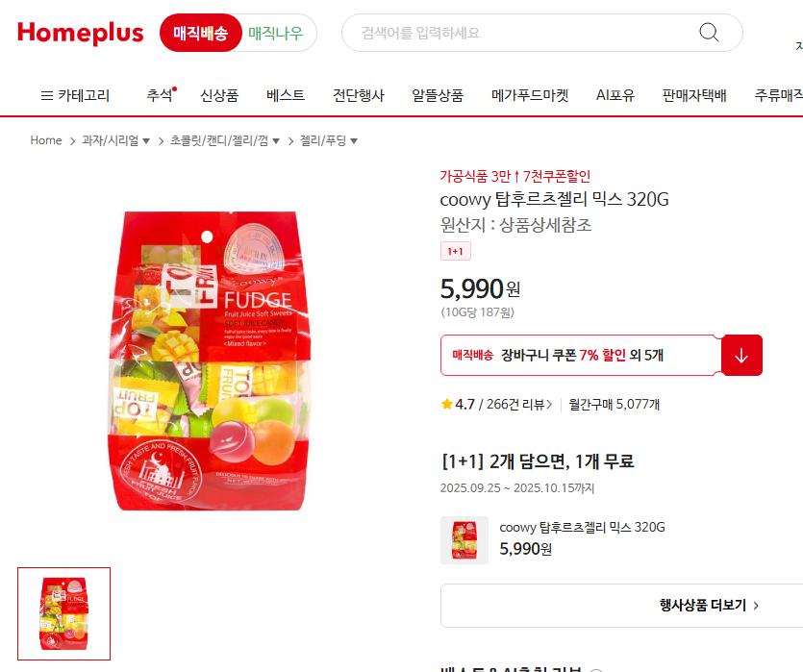Select the product thumbnail below main image
803x672 pixels.
[64, 613]
